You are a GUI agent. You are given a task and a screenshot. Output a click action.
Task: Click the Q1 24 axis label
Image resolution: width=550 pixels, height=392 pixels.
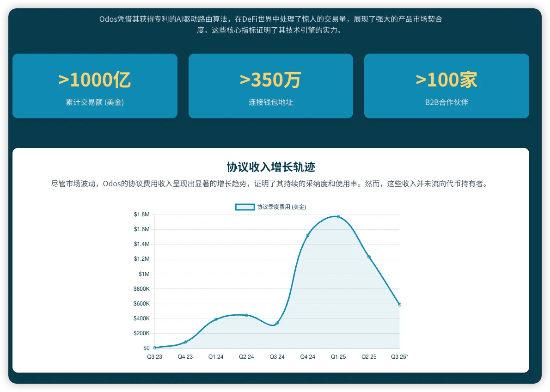216,356
